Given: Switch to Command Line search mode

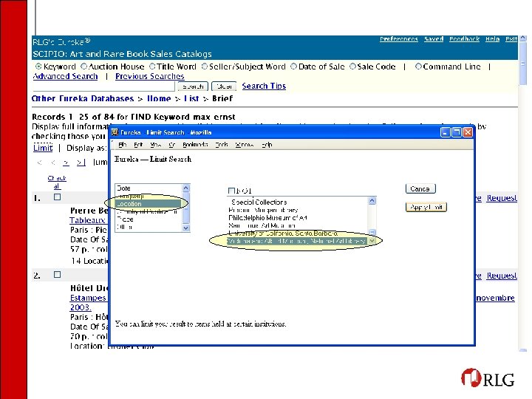Looking at the screenshot, I should (418, 66).
